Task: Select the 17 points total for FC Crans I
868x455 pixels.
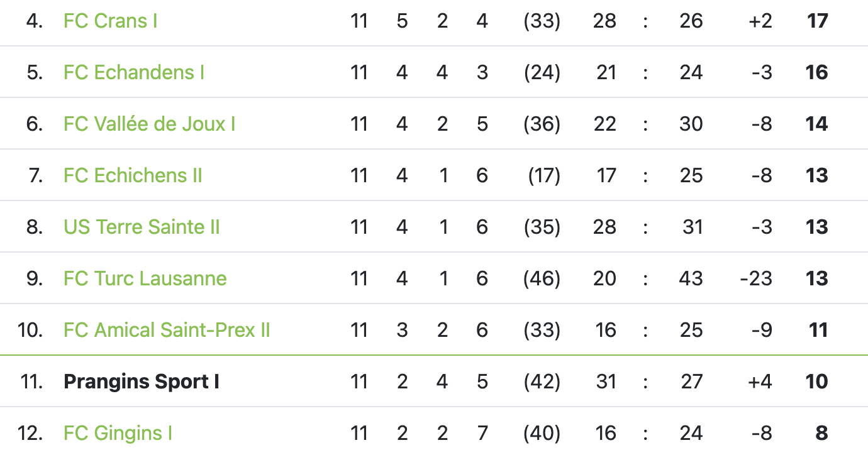Action: [817, 21]
